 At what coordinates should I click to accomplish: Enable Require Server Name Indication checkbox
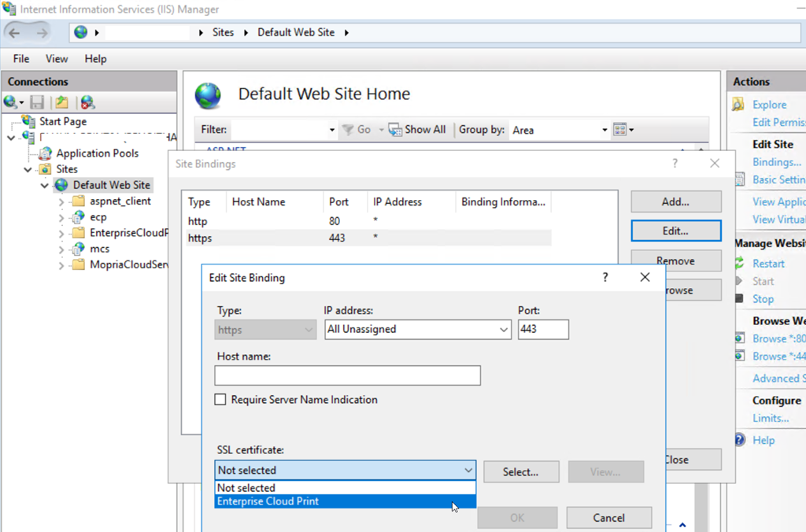coord(221,400)
